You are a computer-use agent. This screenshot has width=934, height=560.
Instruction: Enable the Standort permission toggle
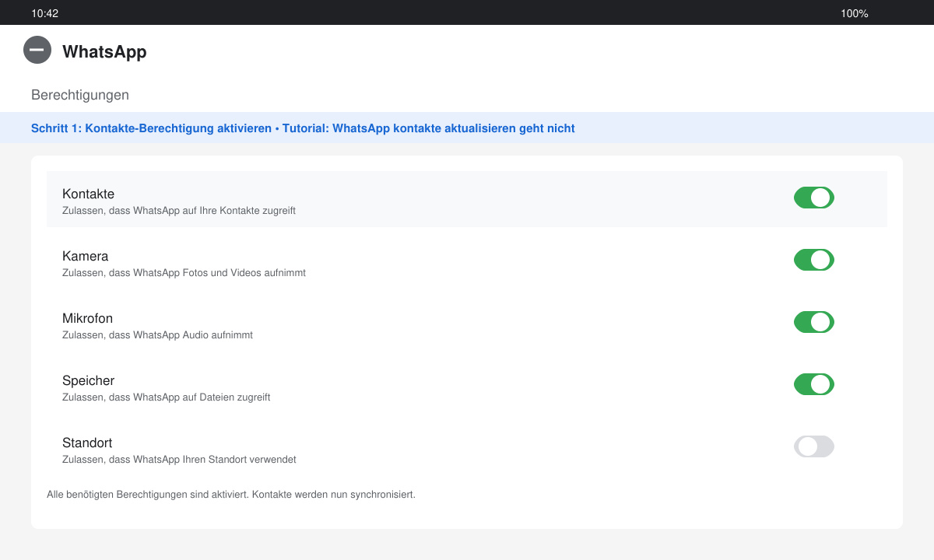pos(814,446)
